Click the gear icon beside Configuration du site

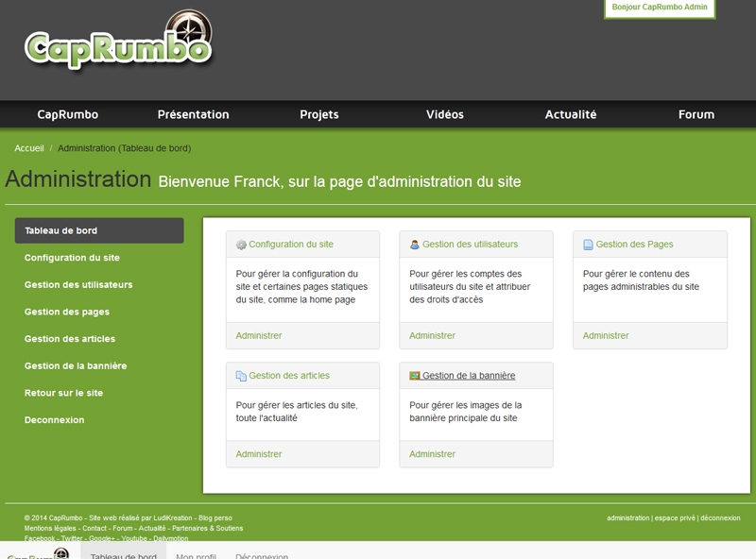tap(241, 245)
